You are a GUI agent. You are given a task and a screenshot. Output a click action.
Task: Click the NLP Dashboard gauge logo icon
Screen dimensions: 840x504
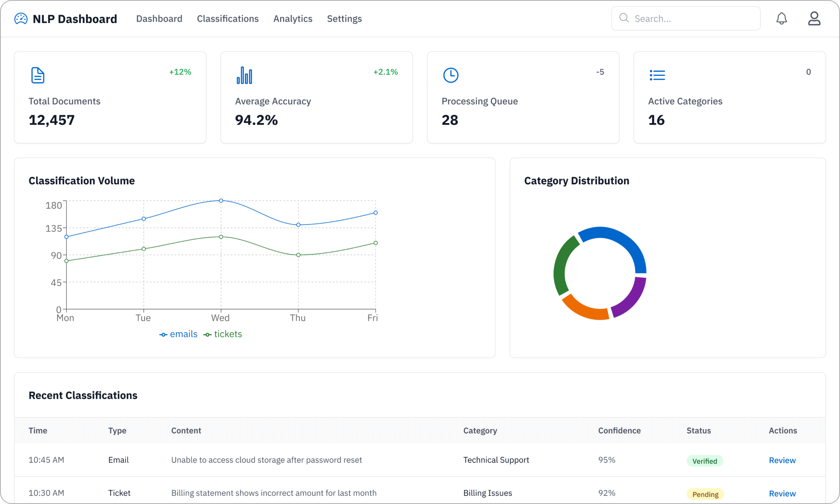(x=21, y=19)
